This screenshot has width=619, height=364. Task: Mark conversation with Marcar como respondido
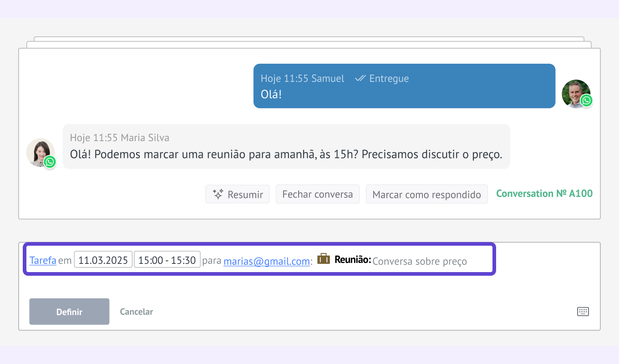426,194
